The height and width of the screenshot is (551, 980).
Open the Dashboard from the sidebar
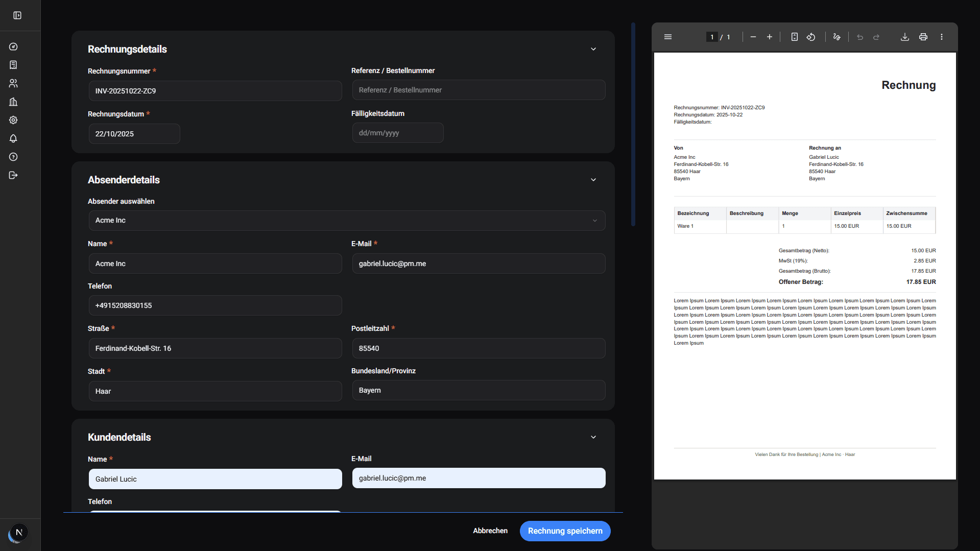tap(13, 46)
